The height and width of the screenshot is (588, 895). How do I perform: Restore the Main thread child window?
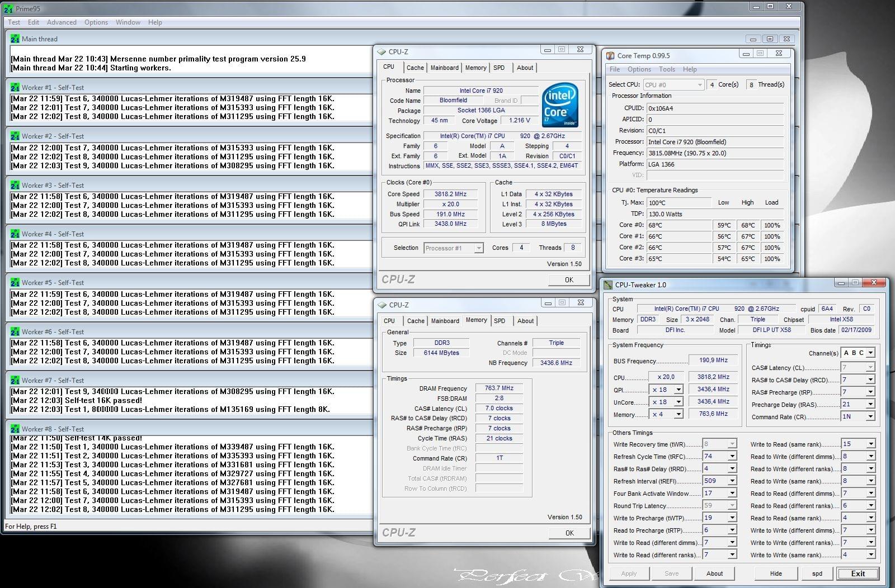click(770, 39)
